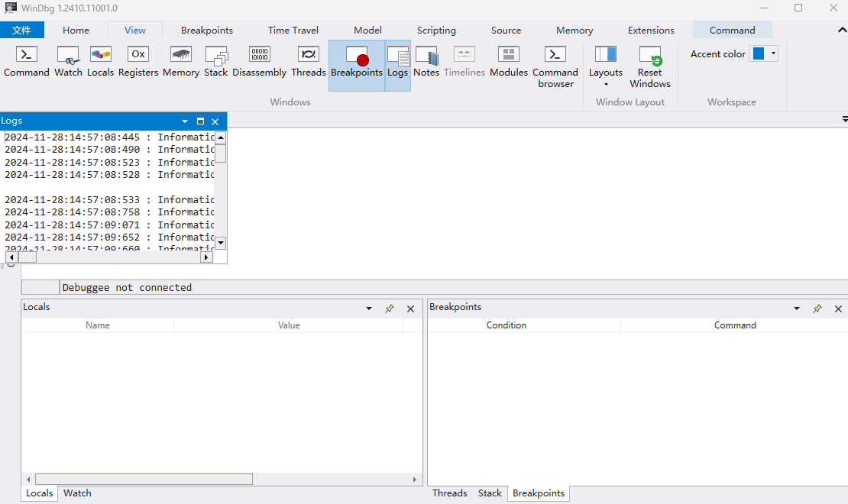Viewport: 848px width, 504px height.
Task: Select the Stack tab at the bottom
Action: (490, 493)
